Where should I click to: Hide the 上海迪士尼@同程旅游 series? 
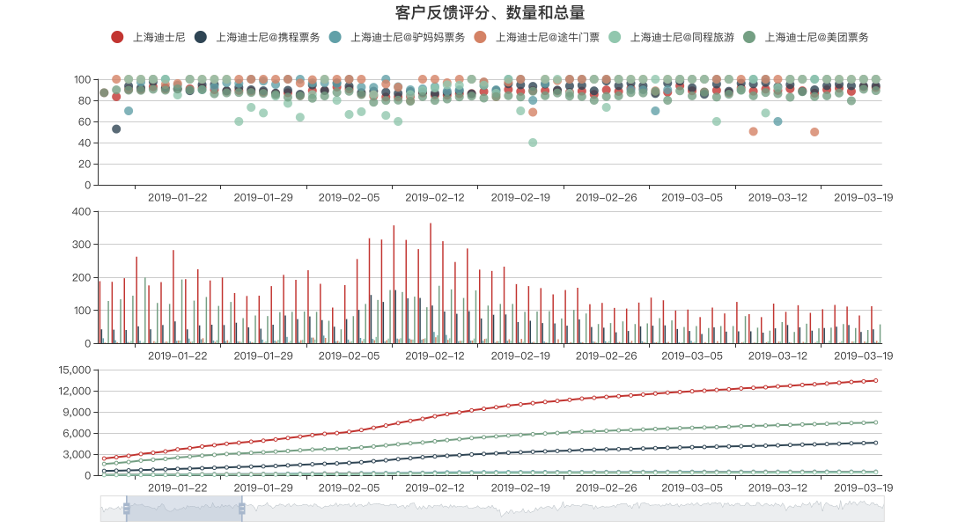click(x=671, y=38)
